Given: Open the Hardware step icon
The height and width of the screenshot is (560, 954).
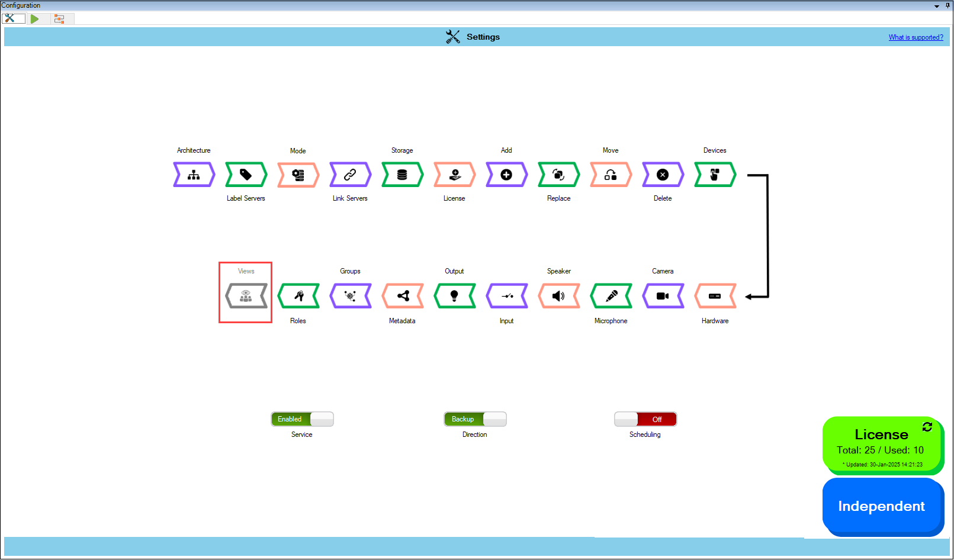Looking at the screenshot, I should 715,296.
